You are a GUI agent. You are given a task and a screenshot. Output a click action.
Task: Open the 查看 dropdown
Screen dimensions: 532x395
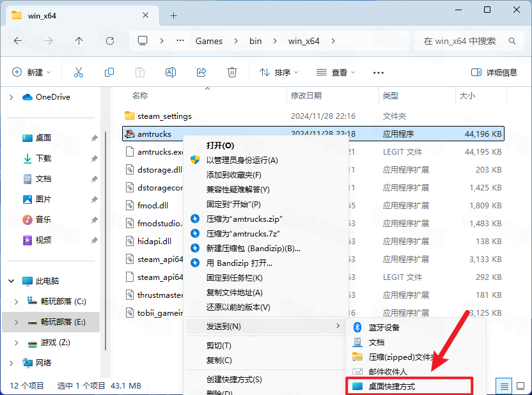click(336, 73)
